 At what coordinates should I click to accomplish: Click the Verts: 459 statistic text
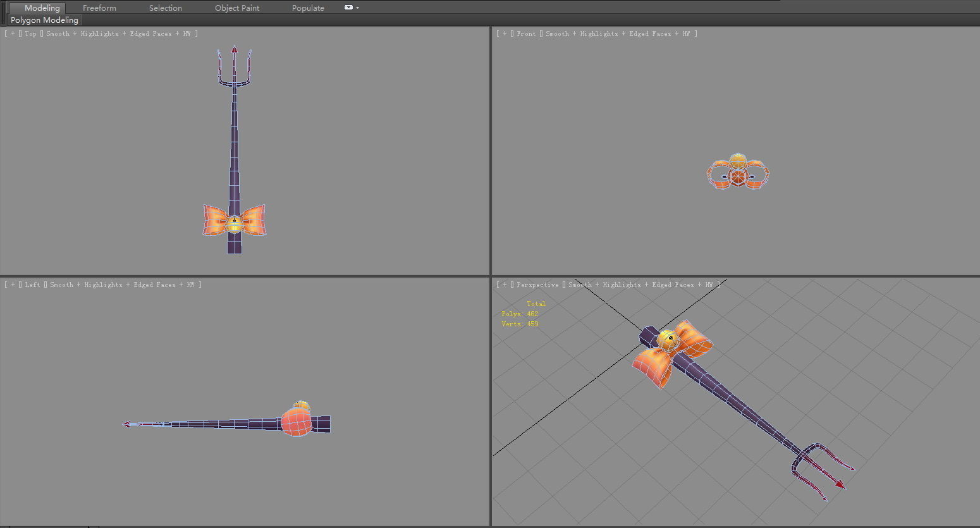pos(520,324)
